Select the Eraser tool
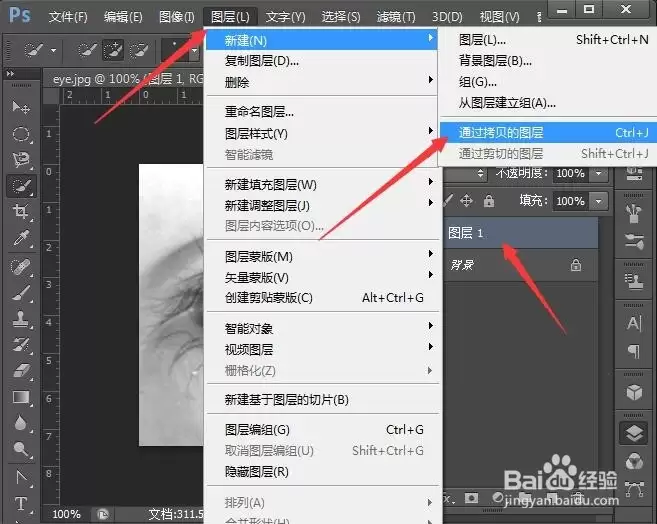Image resolution: width=657 pixels, height=524 pixels. 21,370
